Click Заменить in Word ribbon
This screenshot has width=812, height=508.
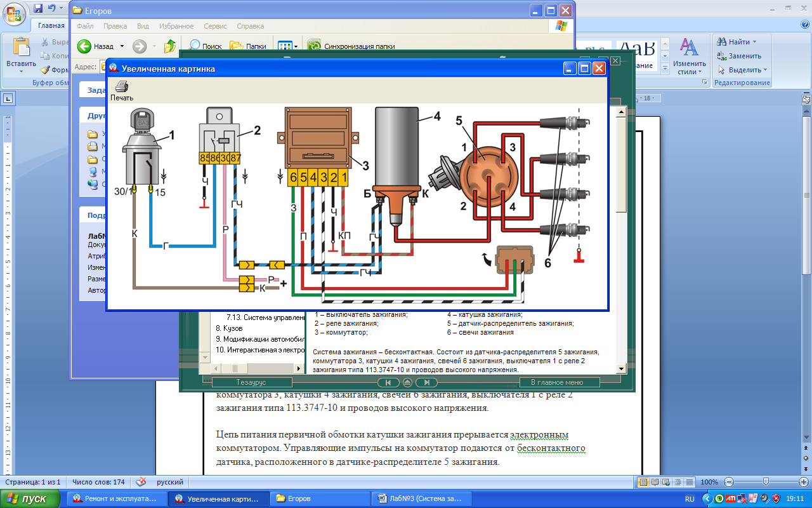tap(739, 56)
